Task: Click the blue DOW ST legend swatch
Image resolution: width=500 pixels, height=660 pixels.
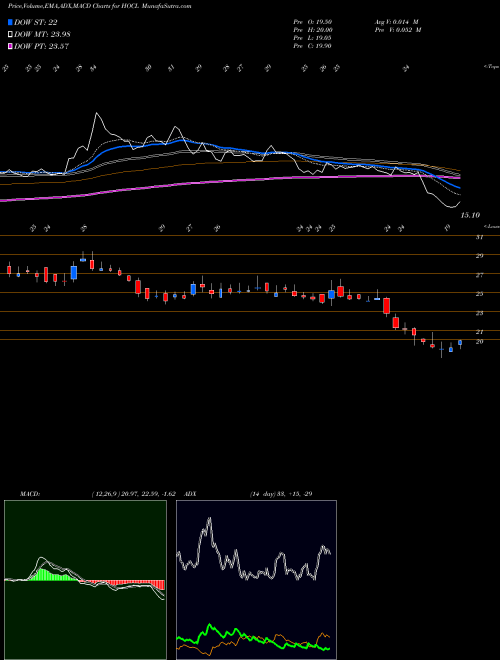Action: [x=10, y=22]
